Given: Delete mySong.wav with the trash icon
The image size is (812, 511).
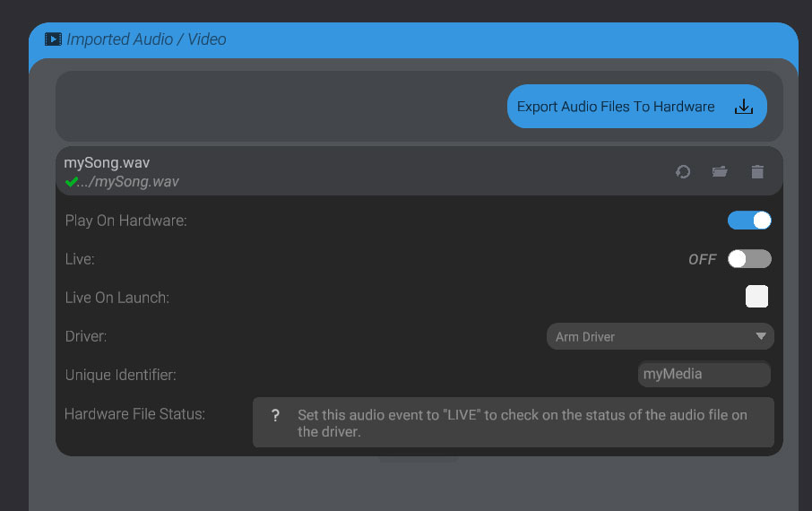Looking at the screenshot, I should click(x=757, y=171).
